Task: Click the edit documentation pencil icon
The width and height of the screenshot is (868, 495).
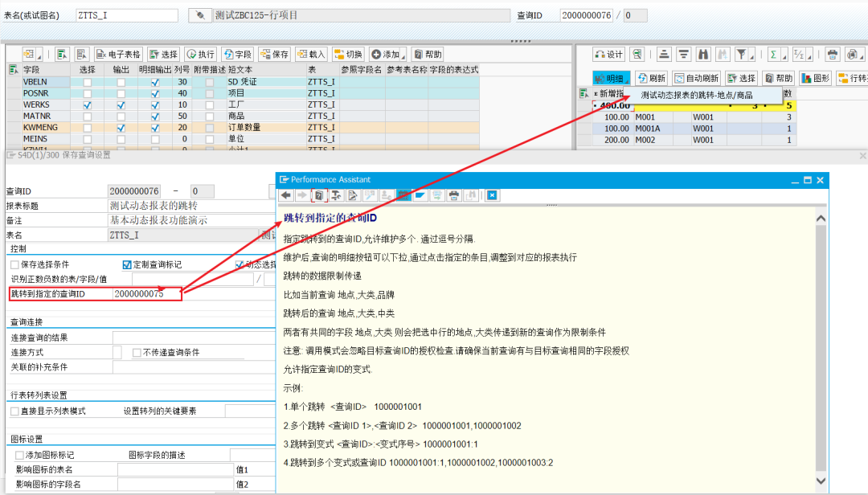Action: click(353, 195)
